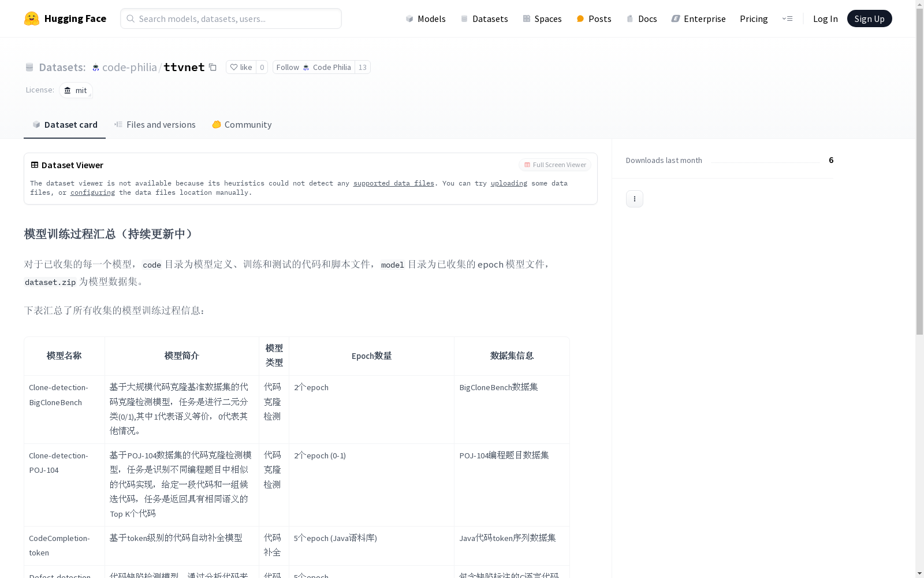Open Models page in navigation
The width and height of the screenshot is (924, 578).
pos(426,18)
